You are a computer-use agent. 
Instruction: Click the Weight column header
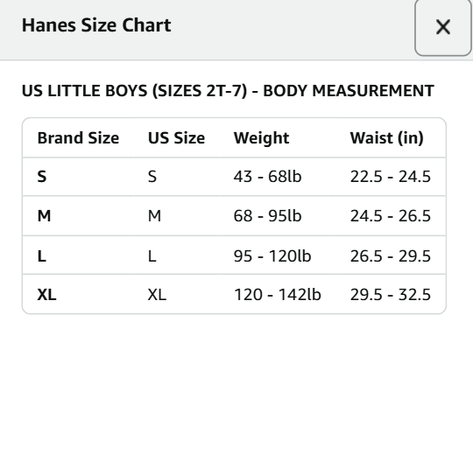(261, 138)
